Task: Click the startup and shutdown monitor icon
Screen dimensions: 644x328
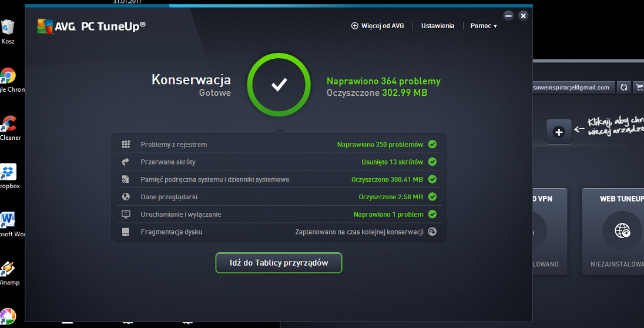Action: pyautogui.click(x=126, y=214)
